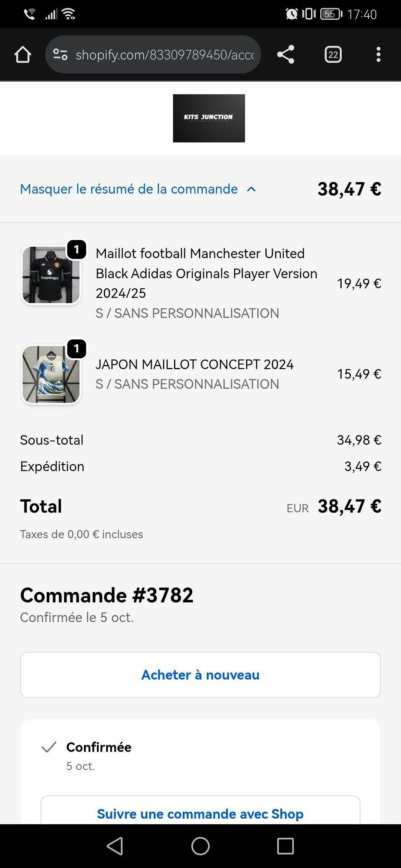Tap the Commande #3782 heading

tap(107, 595)
